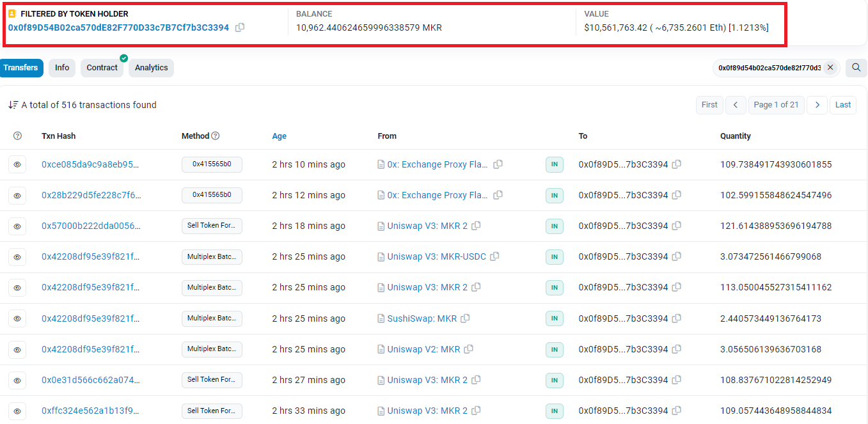
Task: Copy the token holder address
Action: pos(240,27)
